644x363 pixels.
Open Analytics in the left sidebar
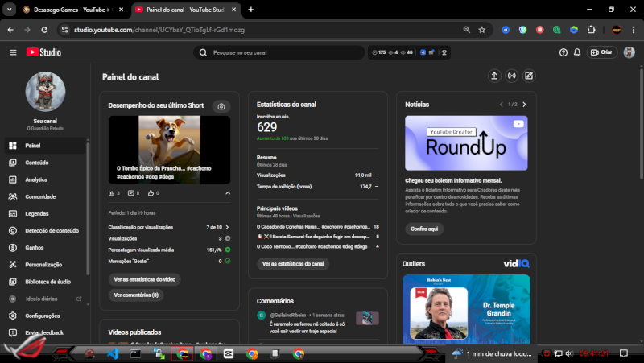pos(36,179)
